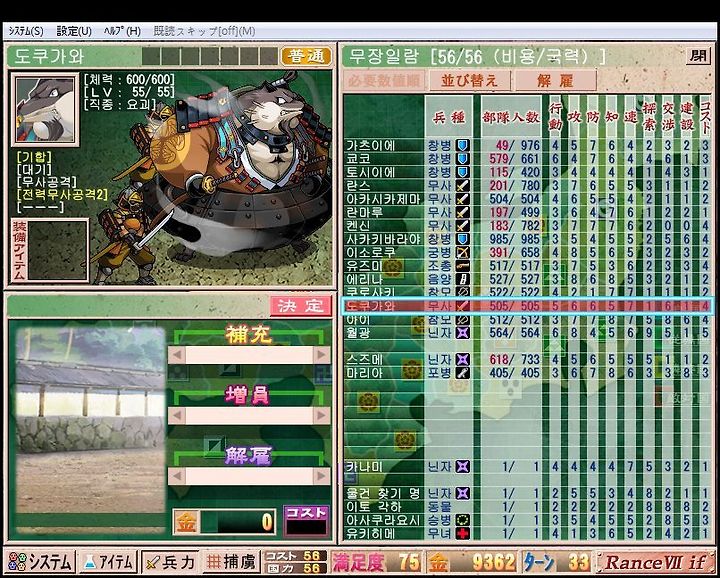The height and width of the screenshot is (578, 720).
Task: Toggle 既読スキップ[off](M) menu item
Action: (204, 31)
